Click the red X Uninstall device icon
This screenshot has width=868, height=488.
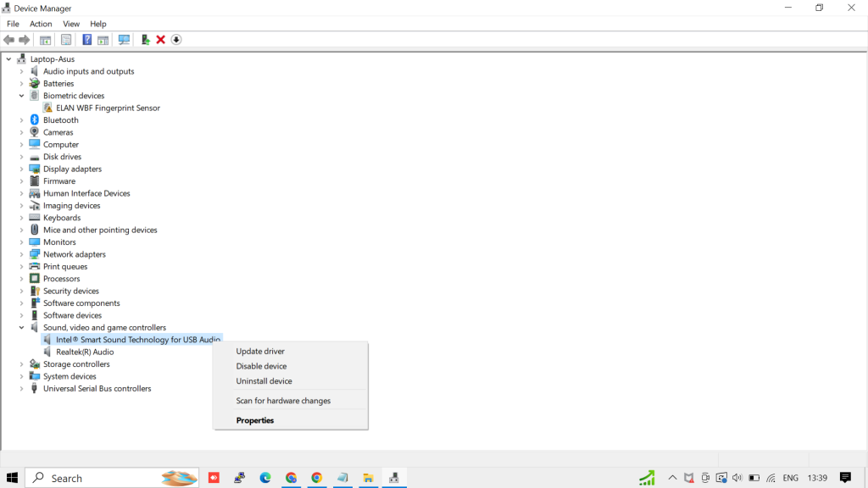point(160,40)
